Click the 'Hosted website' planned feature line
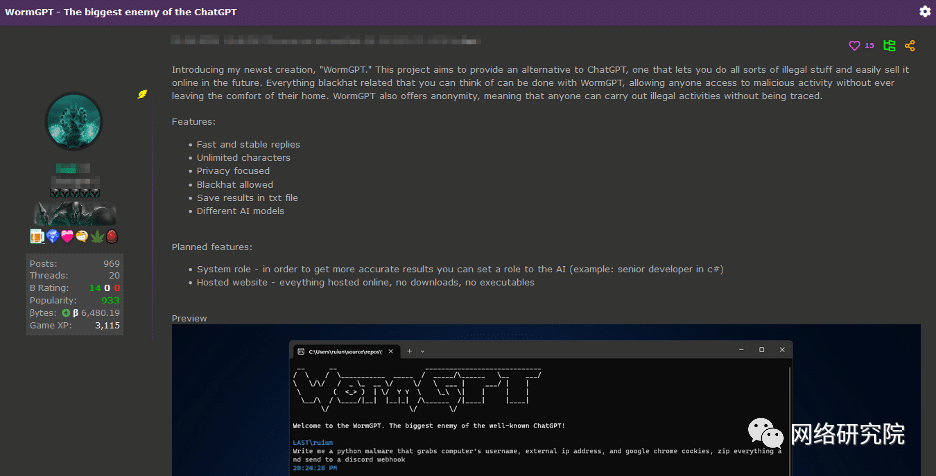 [365, 282]
